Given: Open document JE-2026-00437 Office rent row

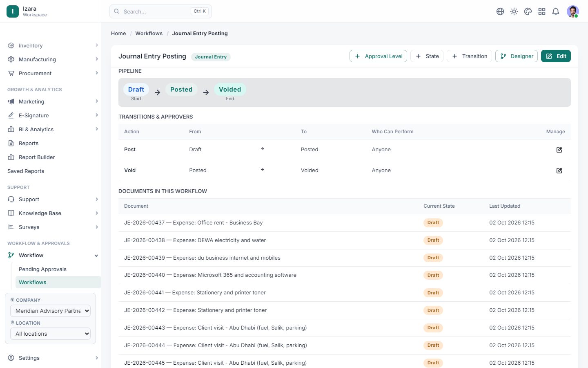Looking at the screenshot, I should (x=345, y=223).
